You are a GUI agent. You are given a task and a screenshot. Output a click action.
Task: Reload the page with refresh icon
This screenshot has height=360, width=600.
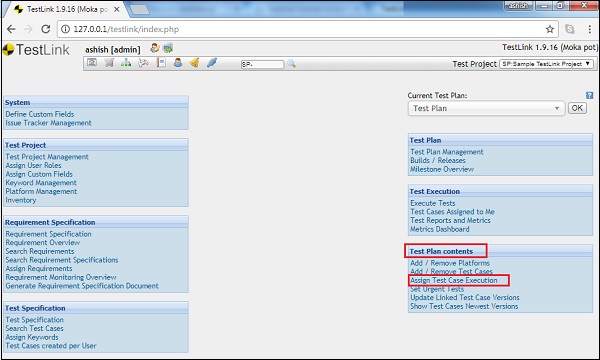tap(46, 29)
